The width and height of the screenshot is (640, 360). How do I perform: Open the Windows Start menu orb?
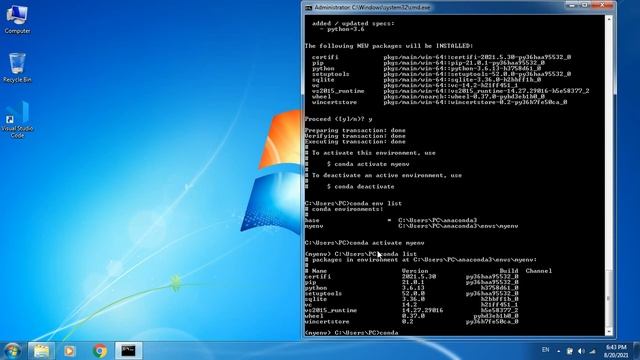[x=12, y=351]
